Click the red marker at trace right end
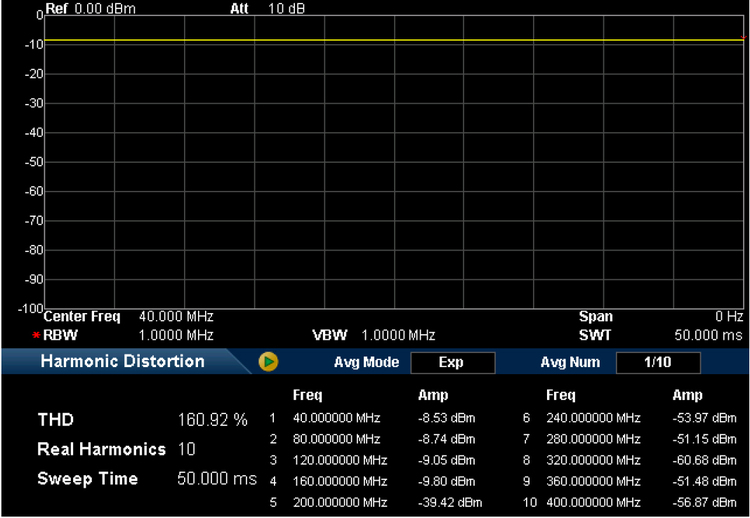This screenshot has width=750, height=518. click(x=743, y=39)
